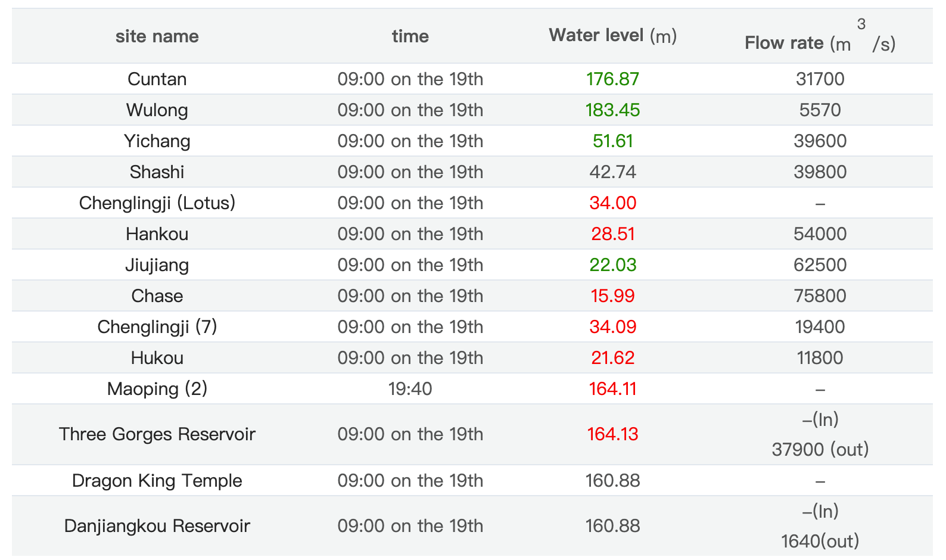Click Cuntan flow rate 31700
Screen dimensions: 946x560
click(x=820, y=79)
